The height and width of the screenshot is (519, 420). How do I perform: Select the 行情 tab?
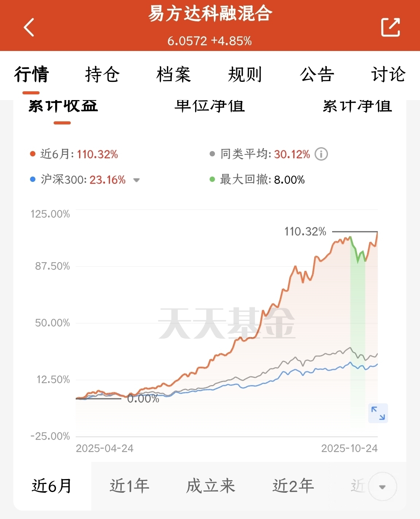click(x=32, y=74)
